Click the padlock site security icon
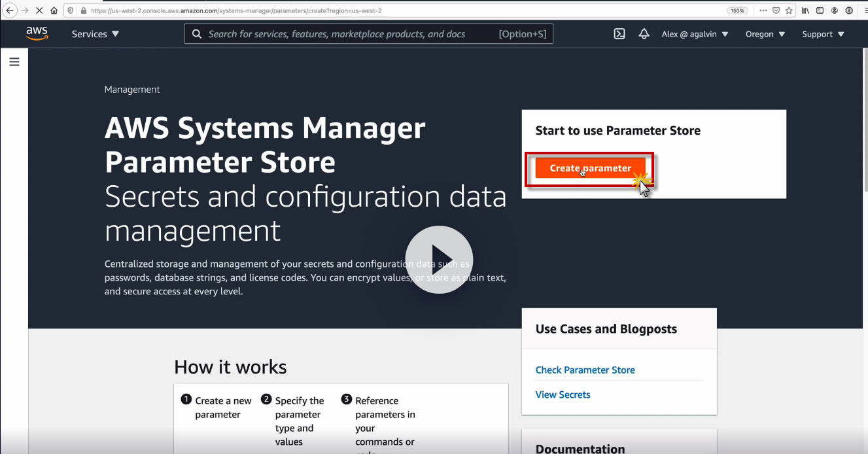This screenshot has height=454, width=868. (x=82, y=10)
